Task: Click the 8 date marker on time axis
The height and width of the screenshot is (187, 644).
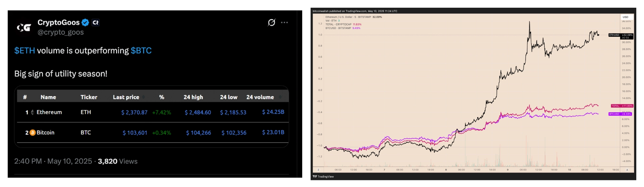Action: (446, 170)
